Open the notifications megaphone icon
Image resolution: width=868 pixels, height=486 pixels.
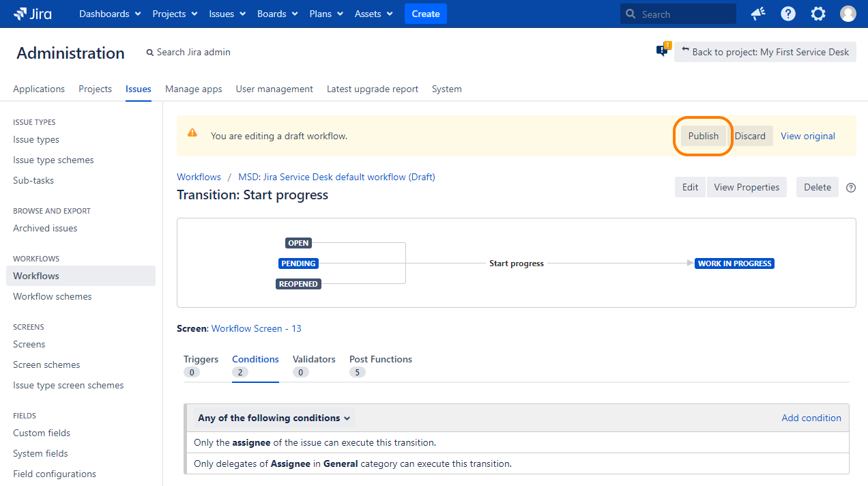point(757,14)
